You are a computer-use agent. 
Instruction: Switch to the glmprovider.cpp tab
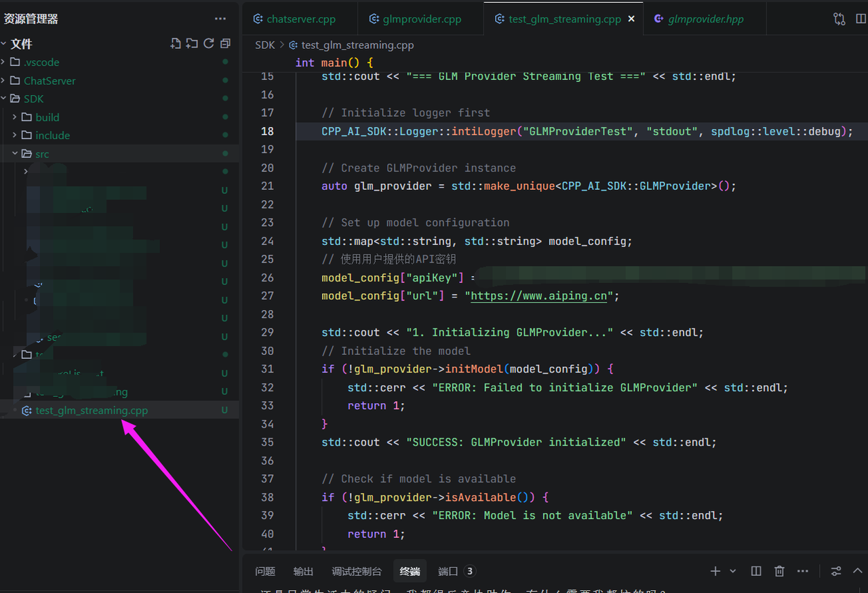[421, 19]
